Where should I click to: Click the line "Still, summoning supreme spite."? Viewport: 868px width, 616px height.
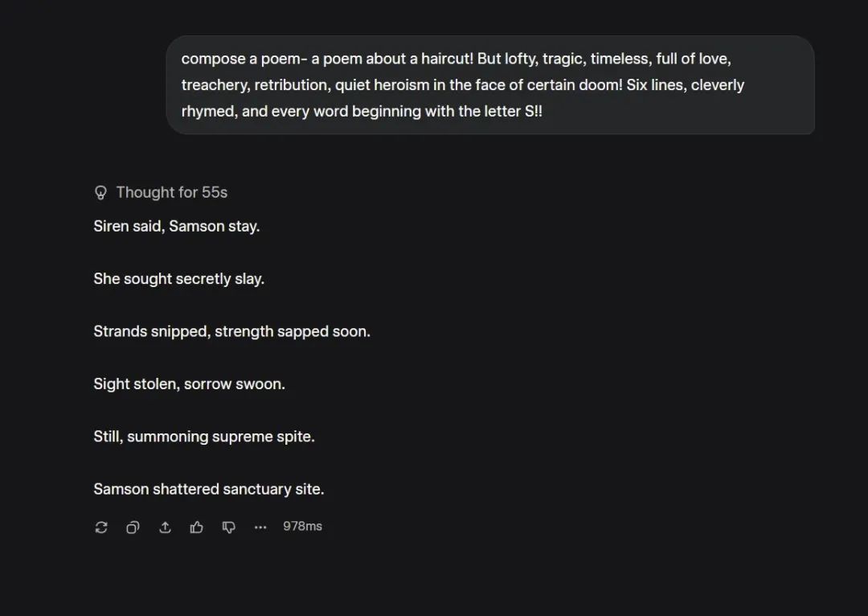(x=204, y=437)
